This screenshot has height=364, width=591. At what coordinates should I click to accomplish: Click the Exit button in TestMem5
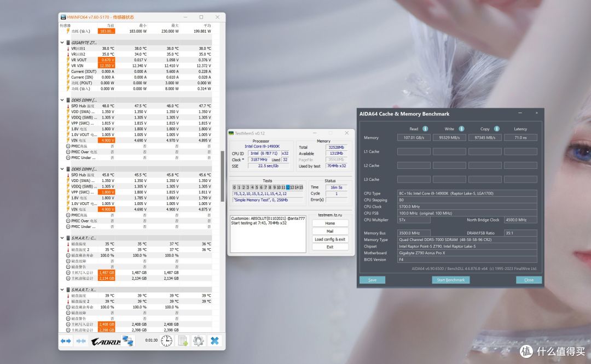click(330, 247)
